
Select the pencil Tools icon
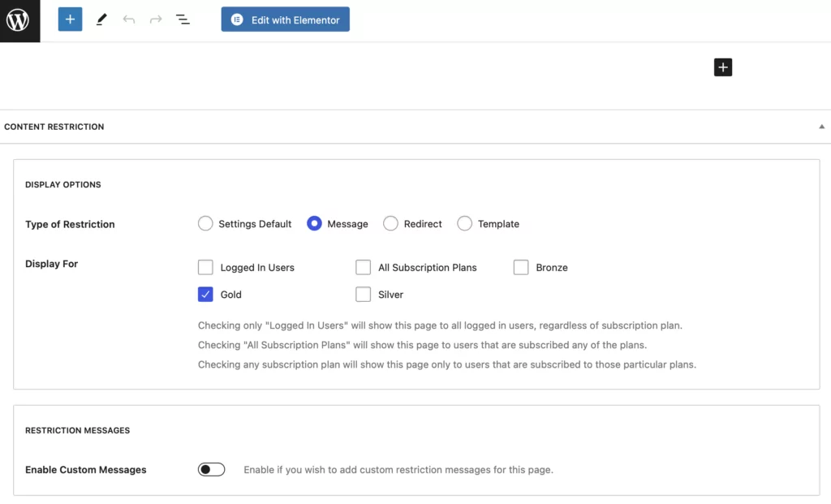click(x=101, y=19)
